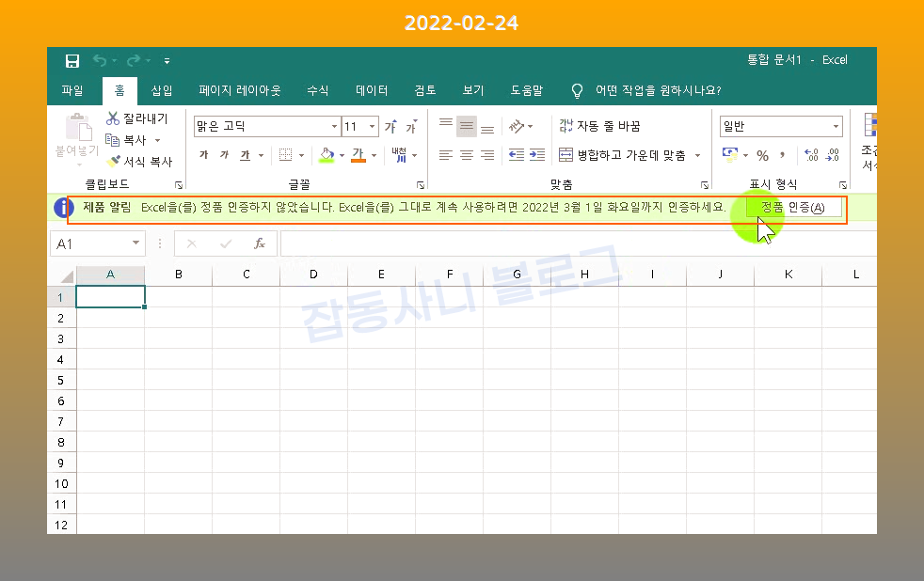Click the increase decimal icon

(811, 155)
